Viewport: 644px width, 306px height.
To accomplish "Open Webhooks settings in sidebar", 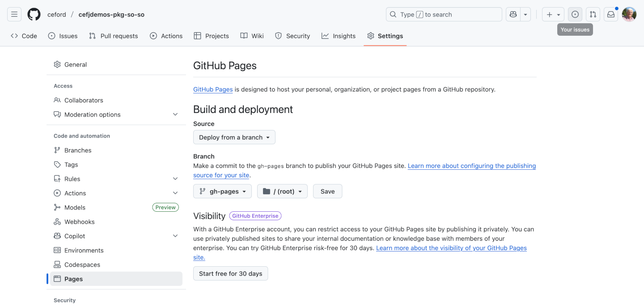I will [x=116, y=222].
